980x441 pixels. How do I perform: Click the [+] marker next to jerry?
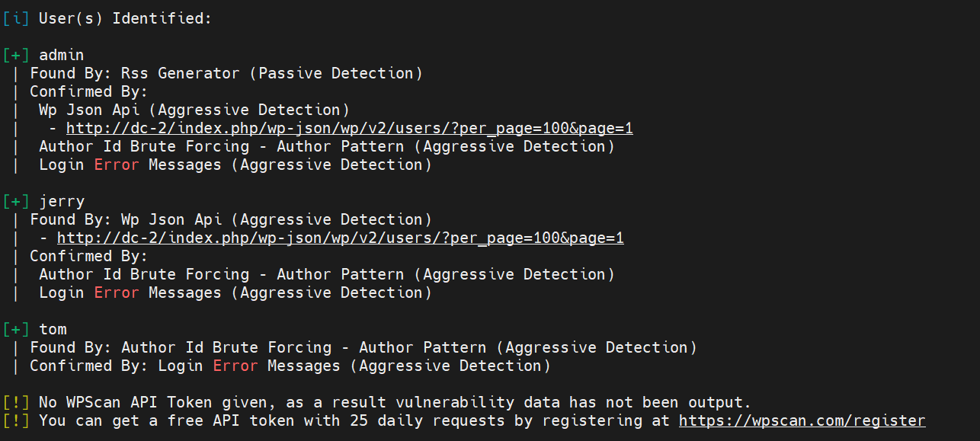[16, 201]
